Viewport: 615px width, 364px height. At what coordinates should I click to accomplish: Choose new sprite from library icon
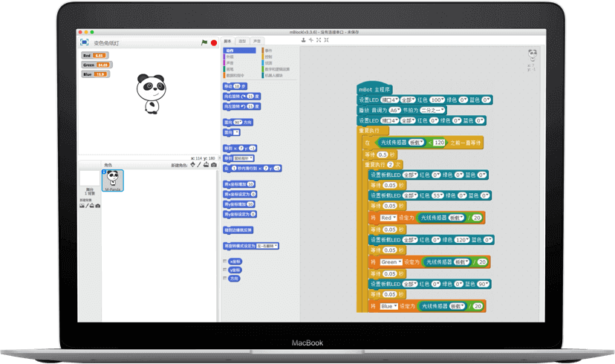click(192, 165)
